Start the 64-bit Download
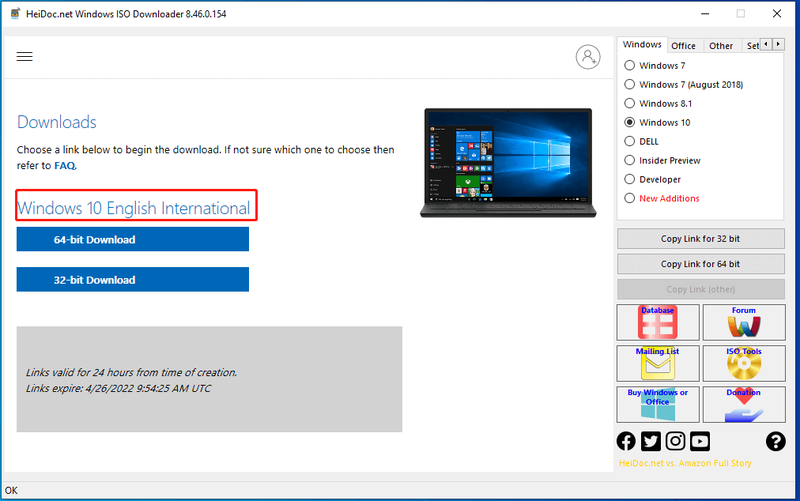The image size is (800, 501). 133,239
